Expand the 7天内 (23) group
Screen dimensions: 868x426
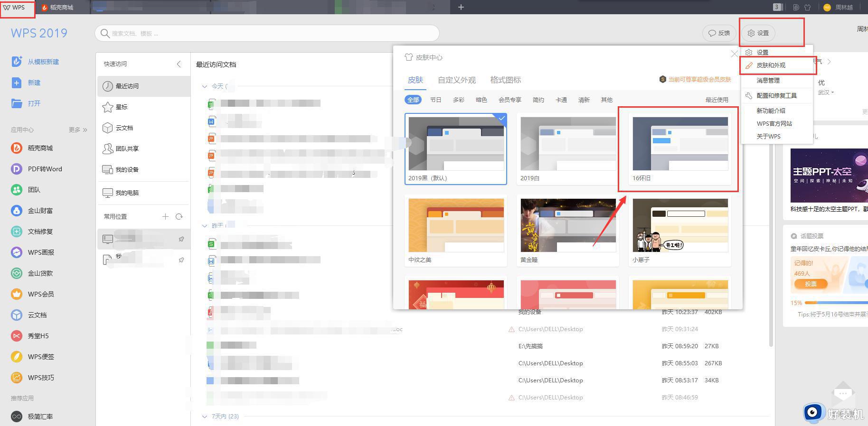point(205,416)
